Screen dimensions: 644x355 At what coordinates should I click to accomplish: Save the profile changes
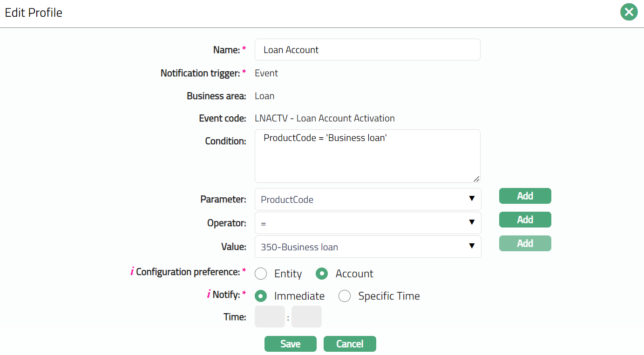tap(290, 344)
